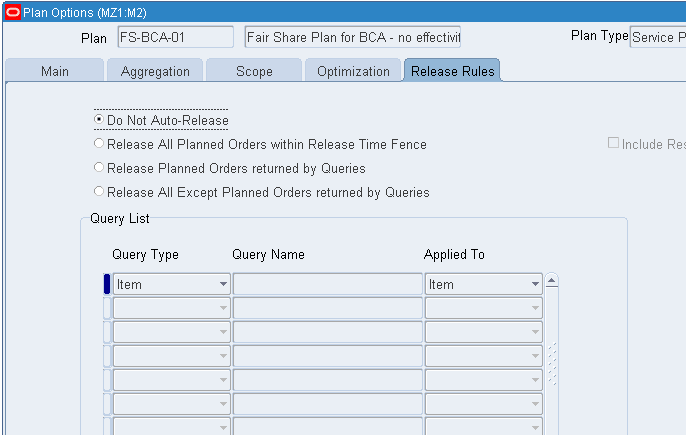Choose Release Planned Orders returned by Queries
686x435 pixels.
[x=99, y=167]
